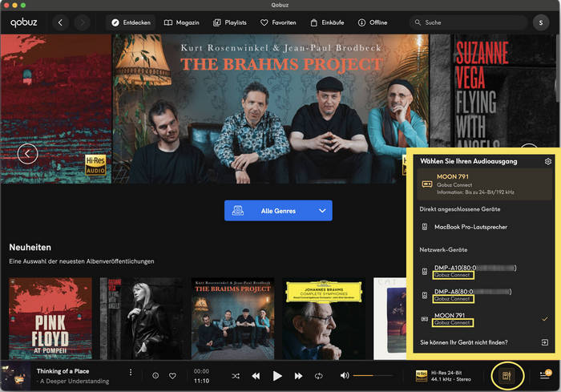Open the Suzanne Vega Flying With Angels banner
This screenshot has width=561, height=392.
494,91
